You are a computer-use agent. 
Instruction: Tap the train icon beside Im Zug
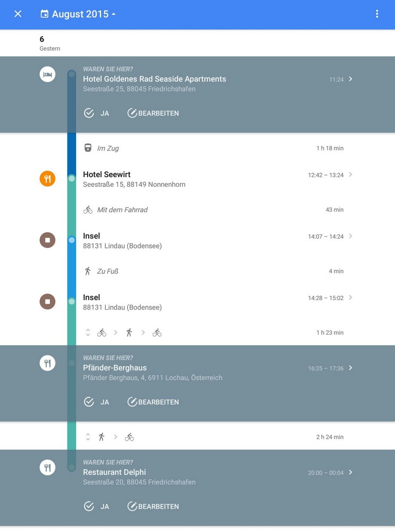[x=88, y=148]
